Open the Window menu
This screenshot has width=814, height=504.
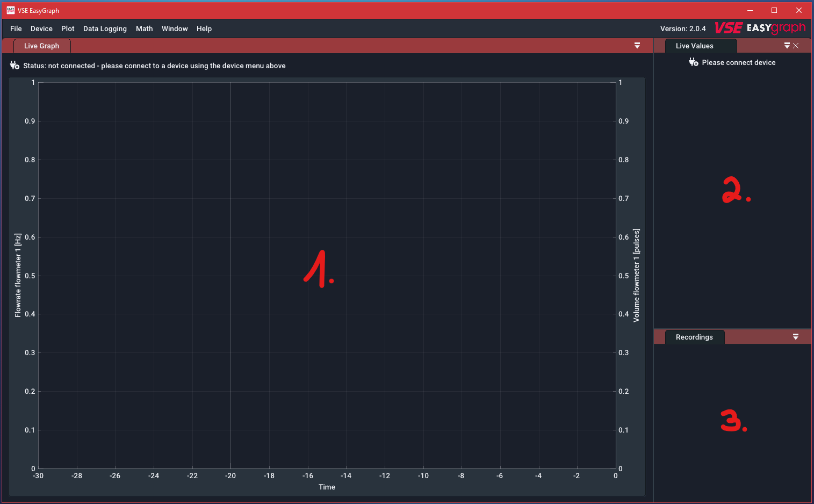click(x=175, y=28)
